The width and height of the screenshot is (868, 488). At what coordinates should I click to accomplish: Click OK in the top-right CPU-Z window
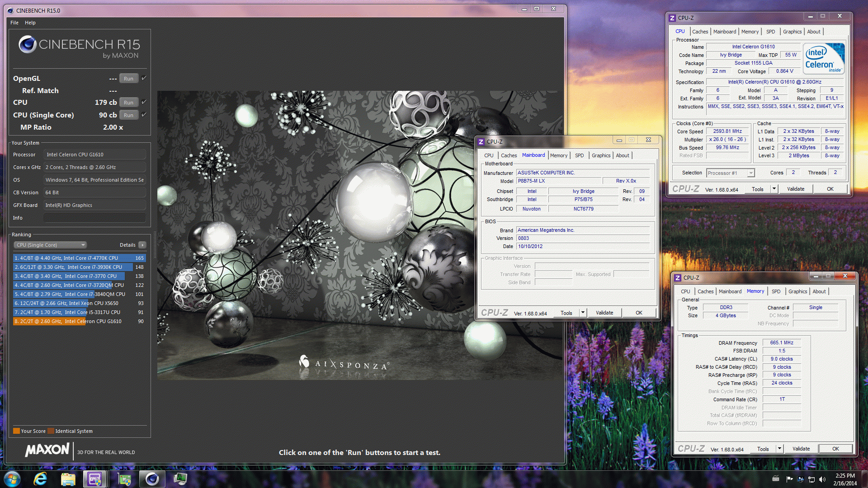(x=830, y=189)
